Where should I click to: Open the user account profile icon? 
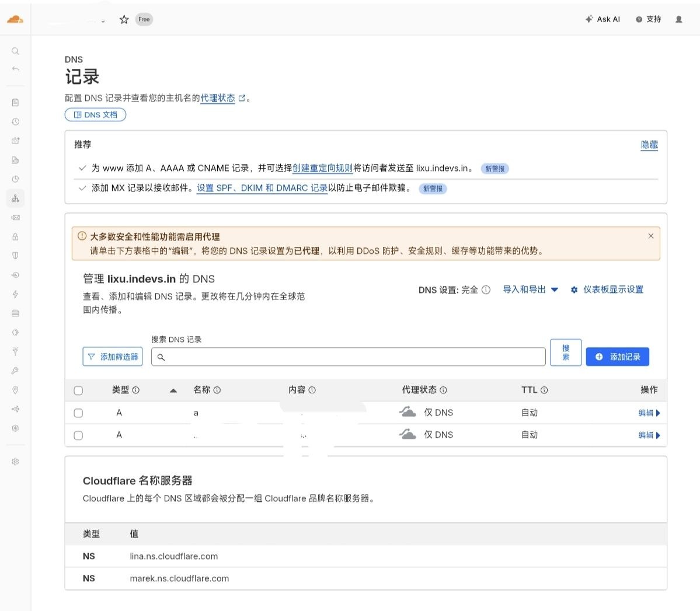click(678, 19)
